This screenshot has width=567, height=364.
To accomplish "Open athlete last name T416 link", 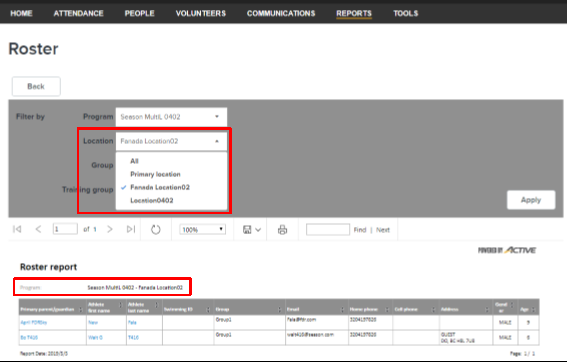I will pos(133,338).
